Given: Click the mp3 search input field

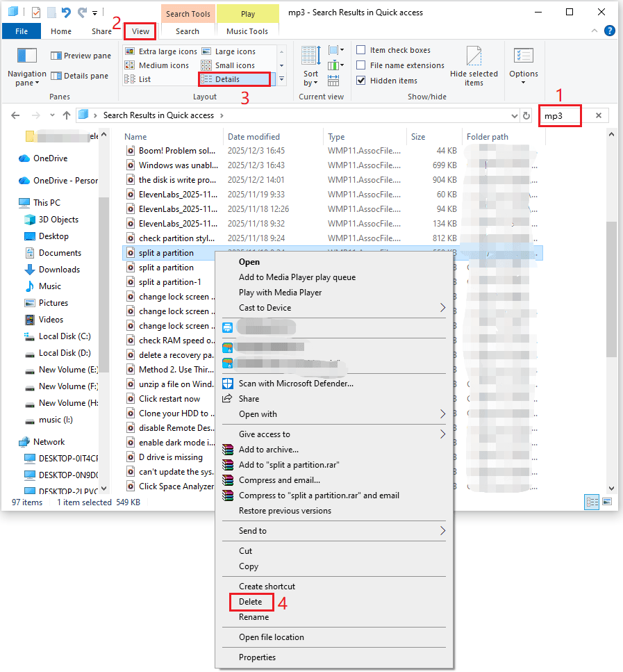Looking at the screenshot, I should pos(560,116).
